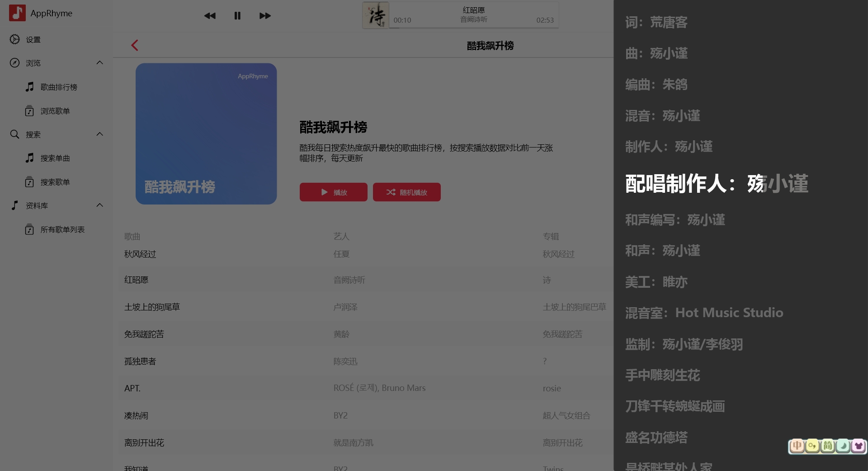Collapse the 浏览 section

100,63
